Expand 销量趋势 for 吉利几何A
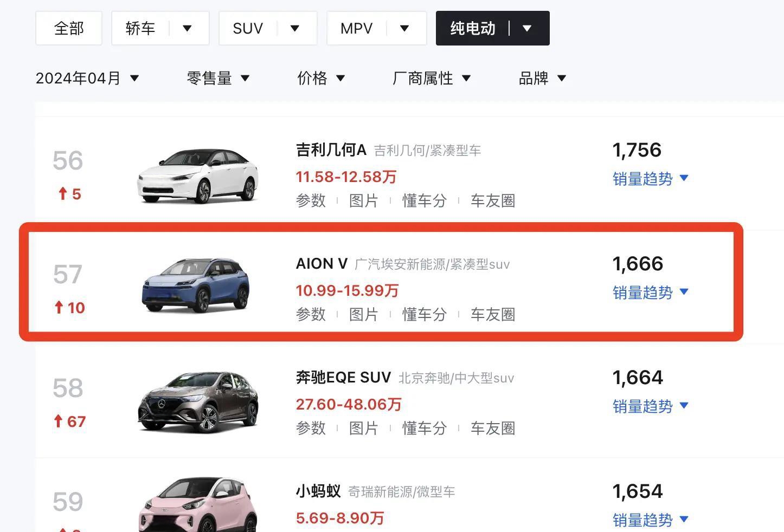This screenshot has height=532, width=784. [x=650, y=178]
